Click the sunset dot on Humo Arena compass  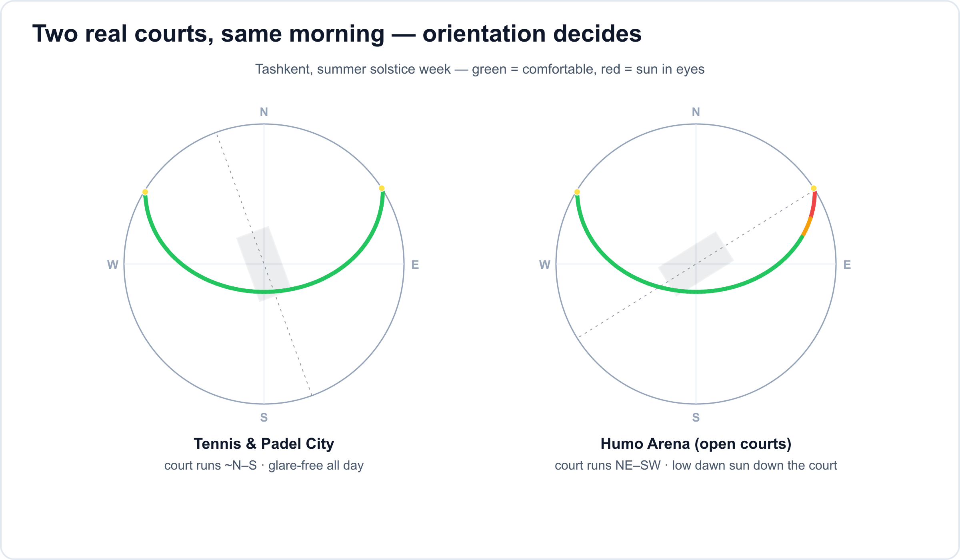tap(577, 192)
